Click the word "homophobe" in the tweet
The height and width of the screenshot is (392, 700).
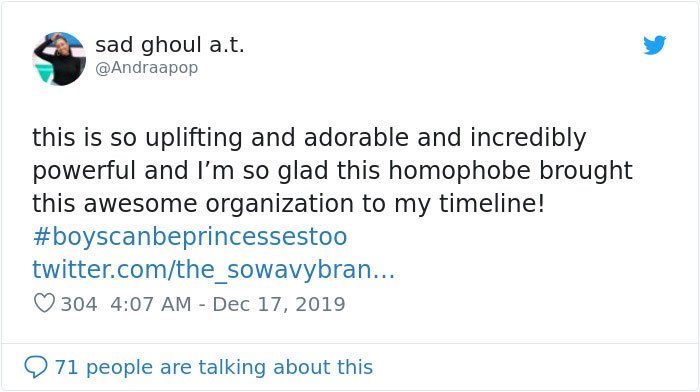pyautogui.click(x=459, y=170)
